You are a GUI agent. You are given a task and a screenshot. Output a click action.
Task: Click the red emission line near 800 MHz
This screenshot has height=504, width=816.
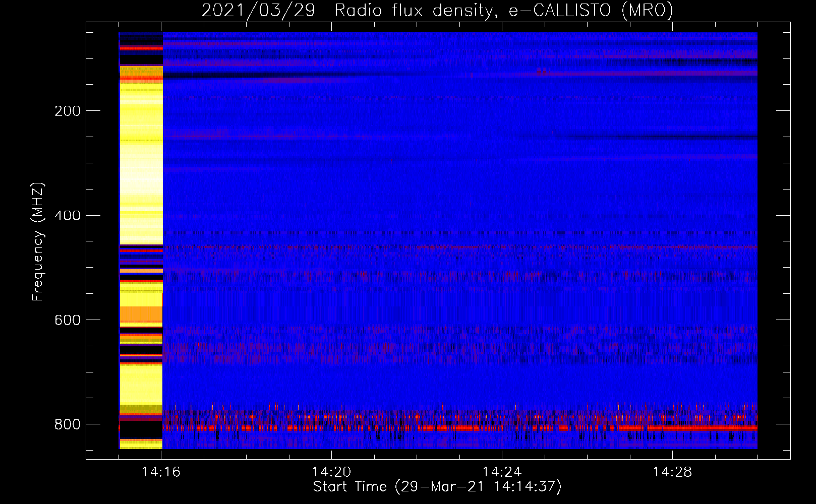click(460, 428)
